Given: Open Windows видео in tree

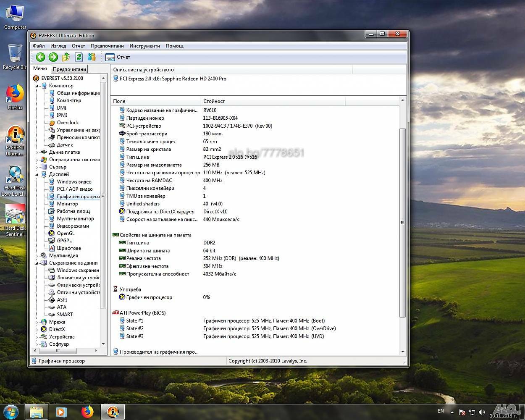Looking at the screenshot, I should click(74, 182).
